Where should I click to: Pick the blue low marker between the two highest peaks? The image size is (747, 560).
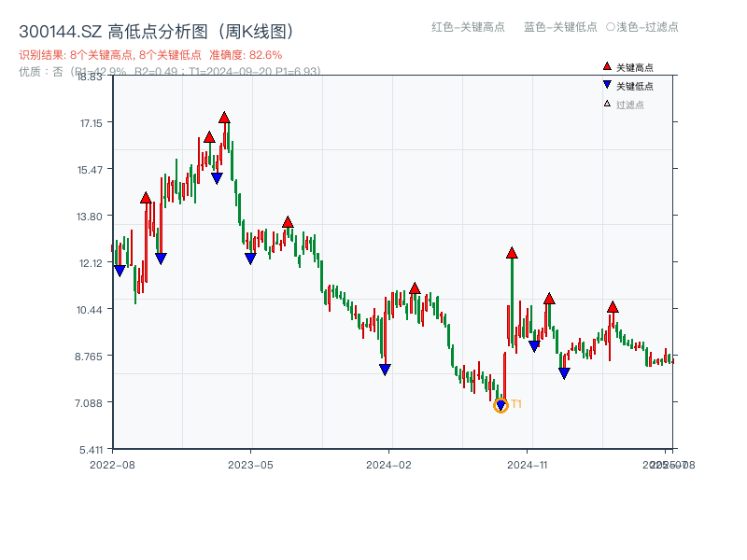point(217,178)
